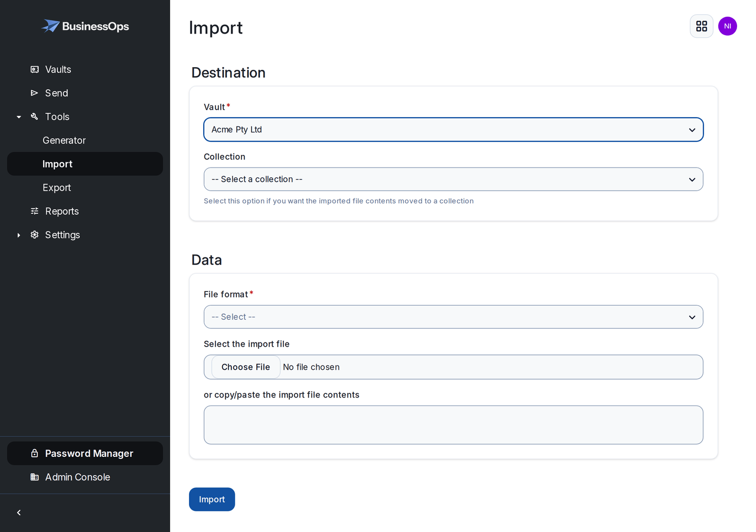Viewport: 756px width, 532px height.
Task: Click the Destination section heading
Action: pyautogui.click(x=228, y=72)
